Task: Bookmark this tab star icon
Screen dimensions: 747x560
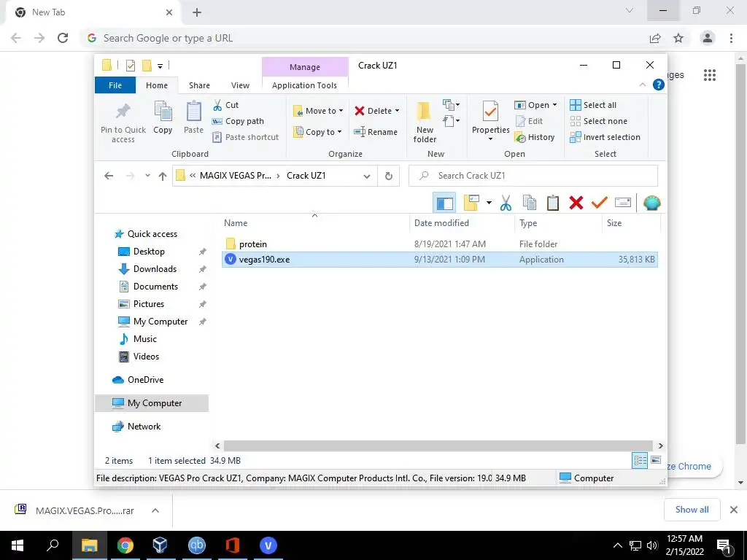Action: (678, 38)
